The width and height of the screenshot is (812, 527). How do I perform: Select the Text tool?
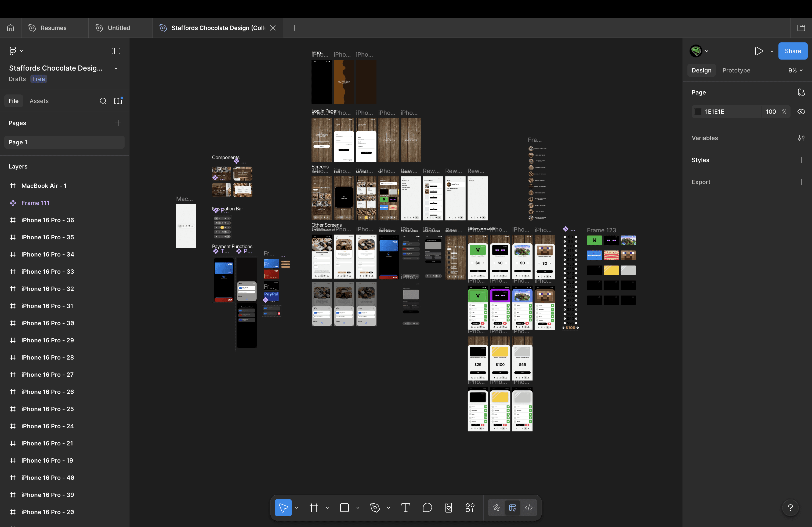click(405, 508)
